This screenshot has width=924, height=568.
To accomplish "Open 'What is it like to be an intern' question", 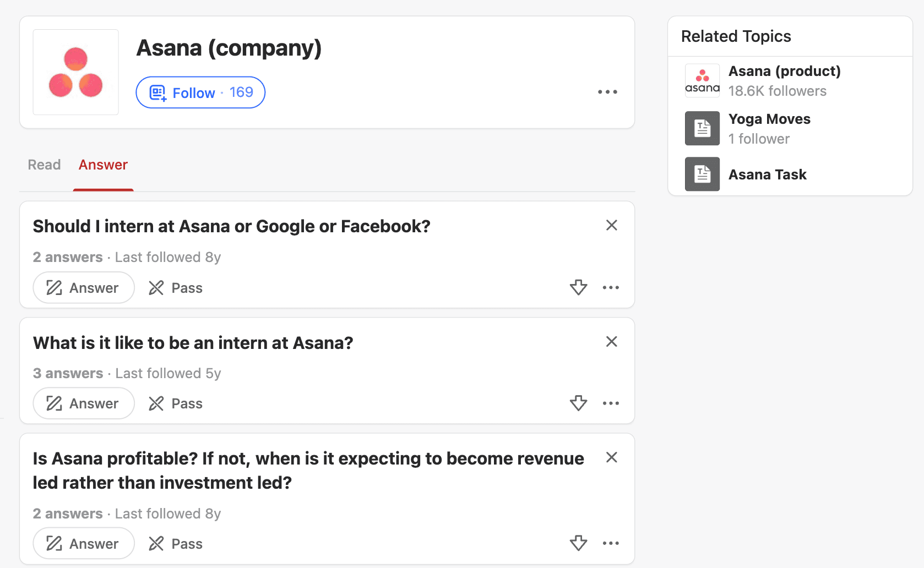I will [x=193, y=343].
